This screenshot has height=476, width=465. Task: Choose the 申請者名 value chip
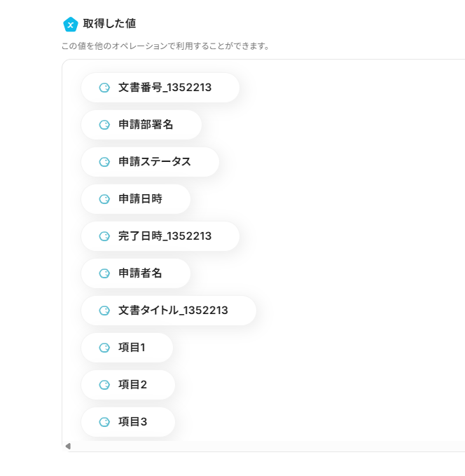click(x=140, y=273)
